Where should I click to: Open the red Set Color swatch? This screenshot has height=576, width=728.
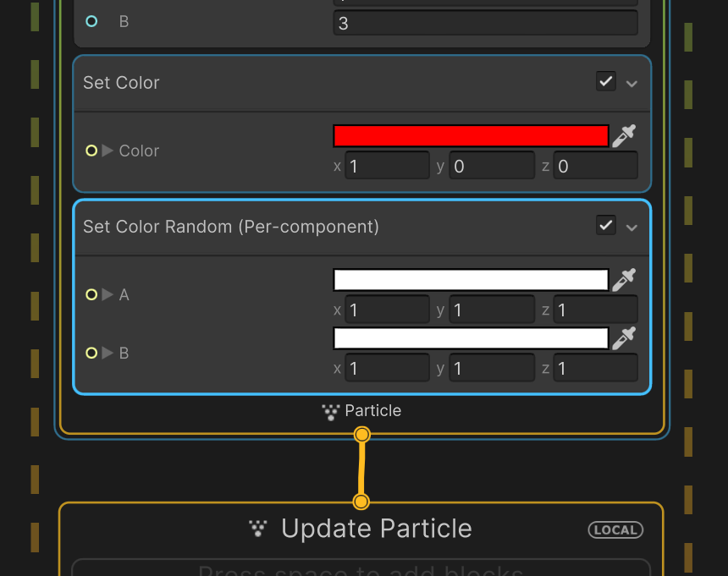(471, 136)
